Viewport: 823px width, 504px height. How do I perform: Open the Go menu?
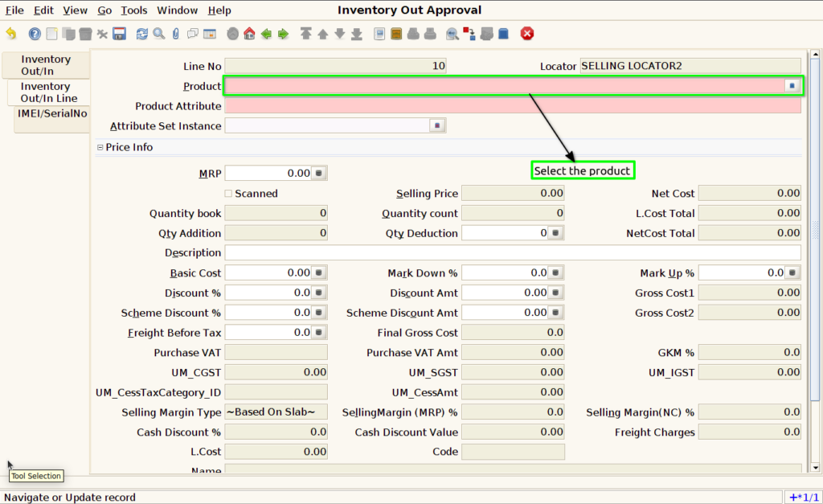[104, 10]
